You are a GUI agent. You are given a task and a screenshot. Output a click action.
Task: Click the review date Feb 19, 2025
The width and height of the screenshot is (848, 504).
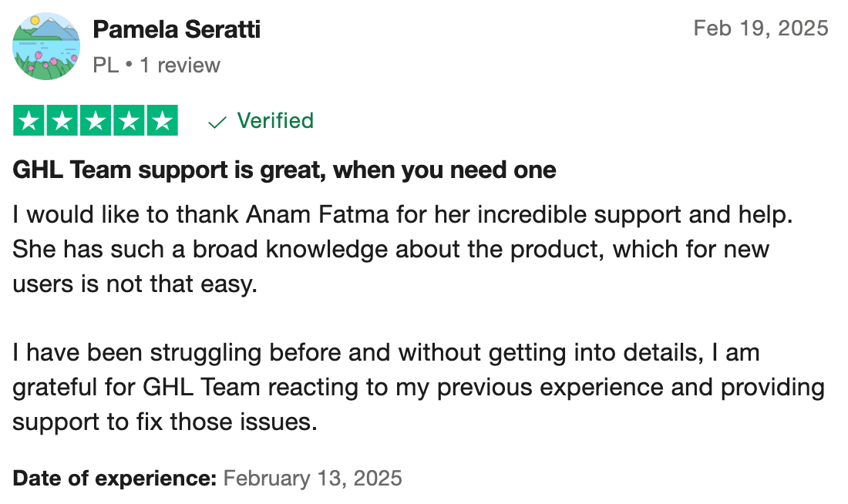tap(760, 29)
